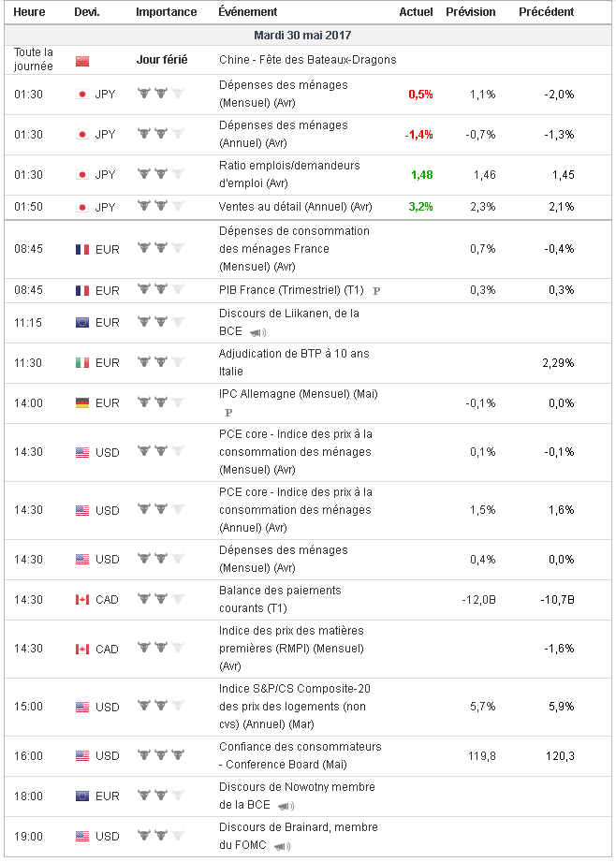Image resolution: width=616 pixels, height=862 pixels.
Task: Click the preliminary P icon beside PIB France
Action: coord(376,291)
